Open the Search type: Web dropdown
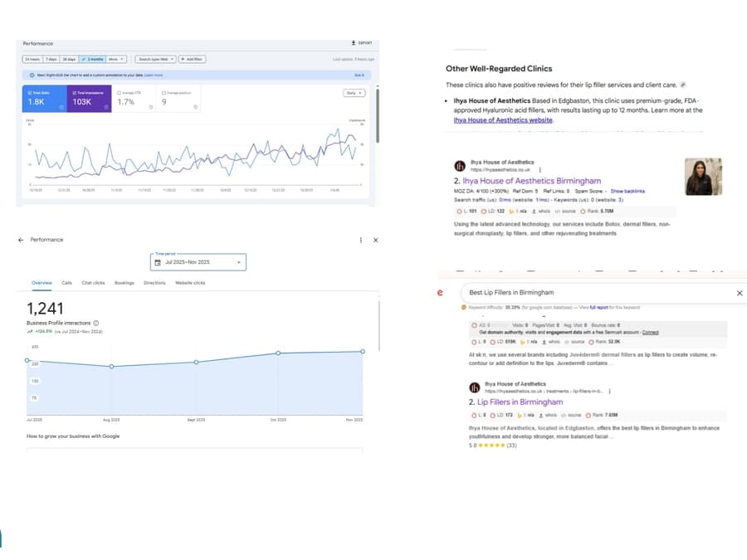747x560 pixels. point(156,59)
